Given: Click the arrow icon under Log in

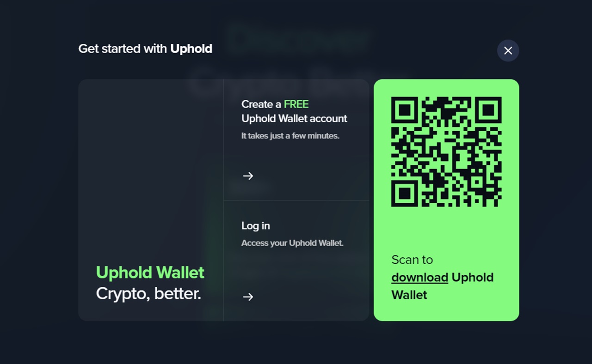Looking at the screenshot, I should pyautogui.click(x=248, y=297).
